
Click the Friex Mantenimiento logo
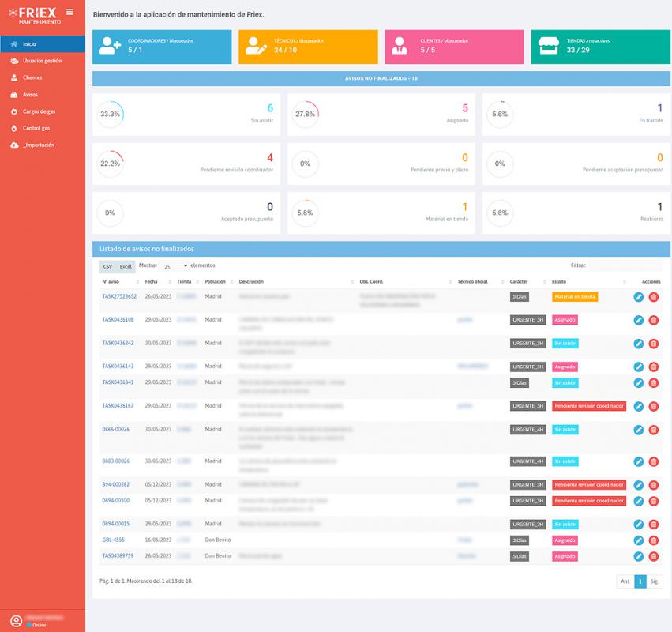tap(36, 16)
